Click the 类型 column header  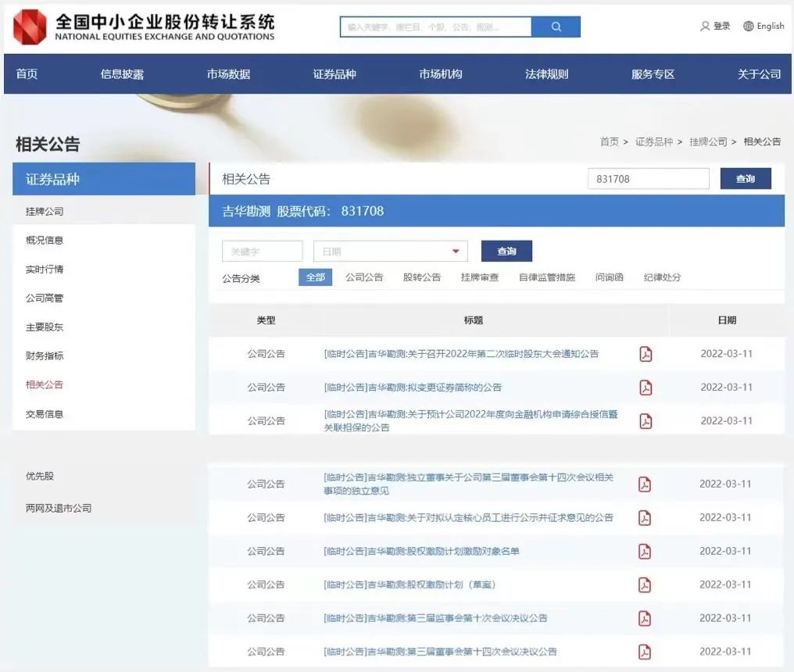[x=266, y=320]
